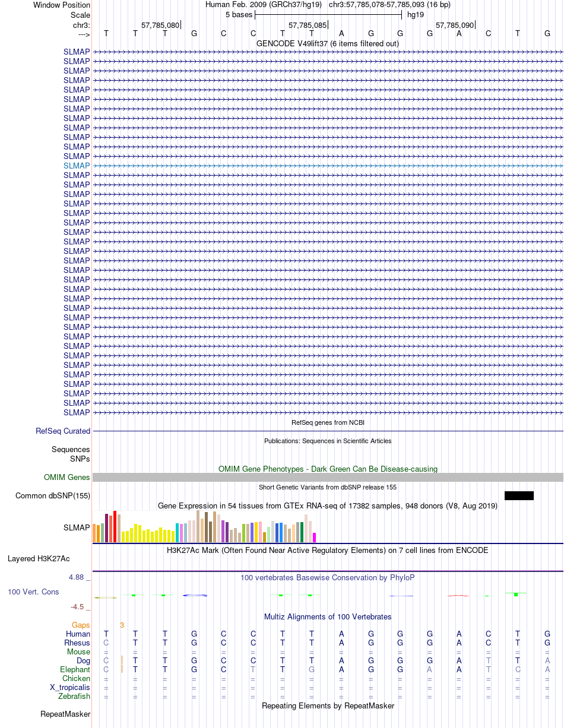Click Multiz Alignments of 100 Vertebrates title
This screenshot has width=564, height=728.
pos(328,616)
